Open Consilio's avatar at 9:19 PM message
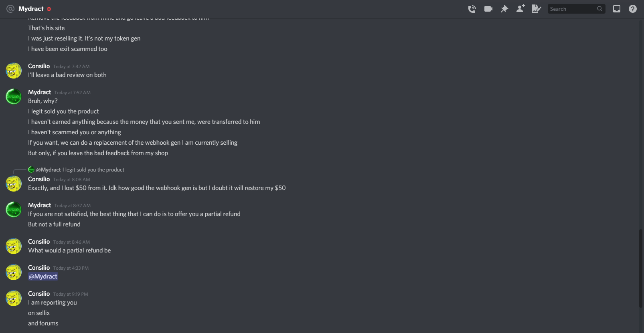The image size is (644, 333). tap(14, 298)
